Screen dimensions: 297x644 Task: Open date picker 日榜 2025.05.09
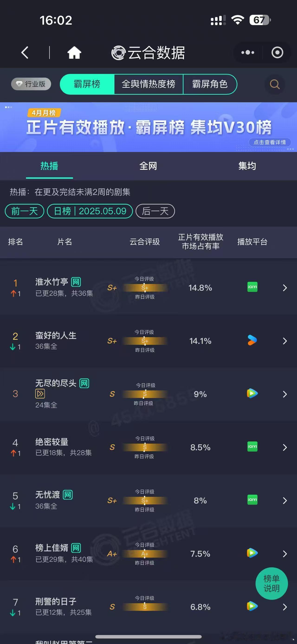90,211
